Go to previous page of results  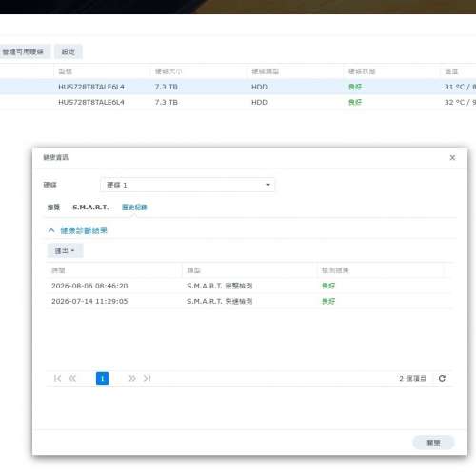coord(72,378)
